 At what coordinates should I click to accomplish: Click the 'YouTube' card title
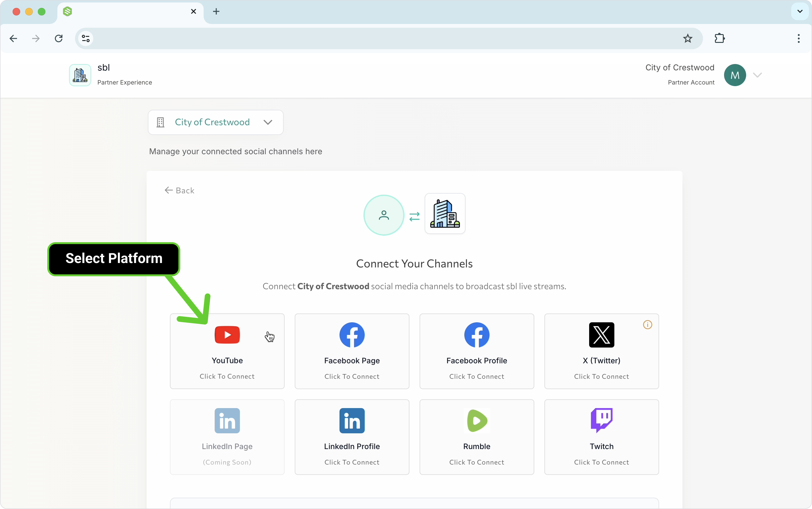pos(227,360)
